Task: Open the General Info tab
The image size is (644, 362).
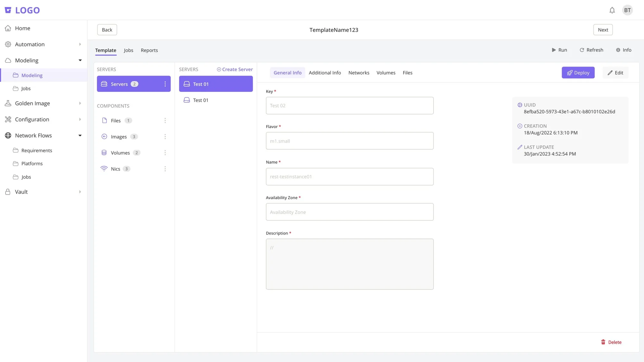Action: (x=288, y=73)
